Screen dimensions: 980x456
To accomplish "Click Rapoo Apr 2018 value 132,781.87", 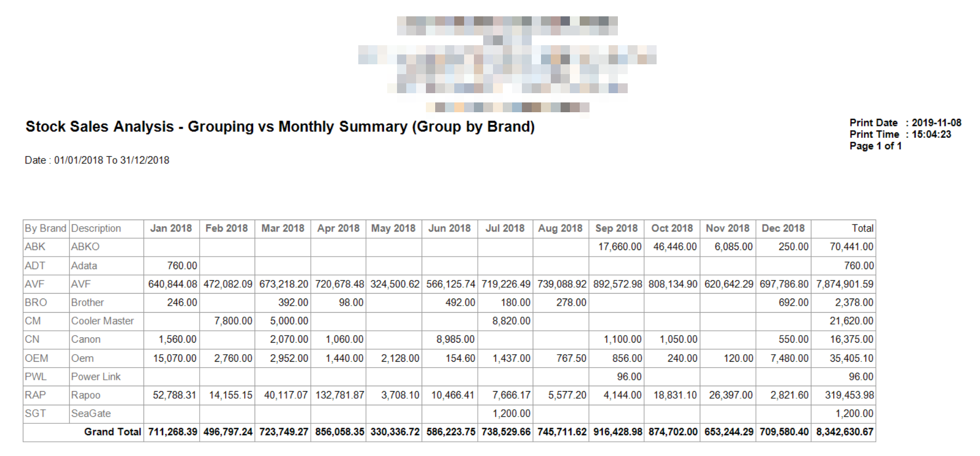I will tap(340, 395).
